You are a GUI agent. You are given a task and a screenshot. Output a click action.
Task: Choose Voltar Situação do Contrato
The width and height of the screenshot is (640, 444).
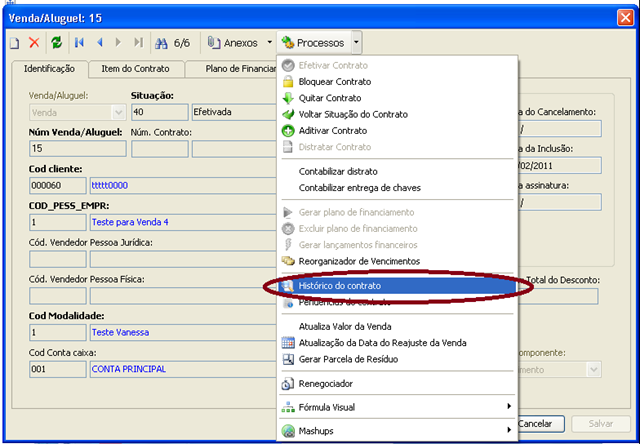(397, 114)
